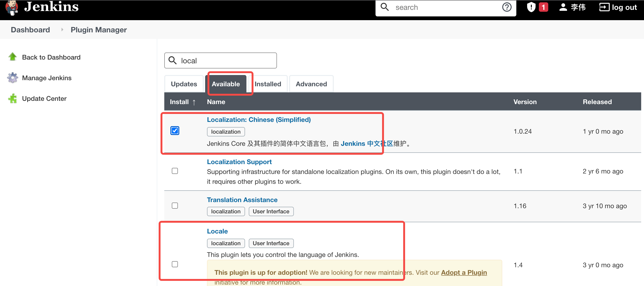Click the magnifier icon in top search bar
The width and height of the screenshot is (644, 286).
(384, 7)
